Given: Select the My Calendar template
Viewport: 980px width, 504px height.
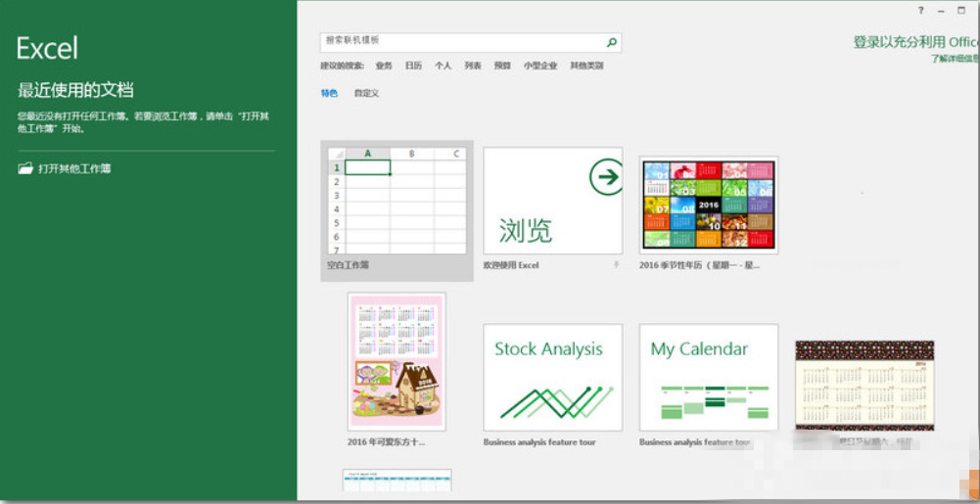Looking at the screenshot, I should 708,378.
